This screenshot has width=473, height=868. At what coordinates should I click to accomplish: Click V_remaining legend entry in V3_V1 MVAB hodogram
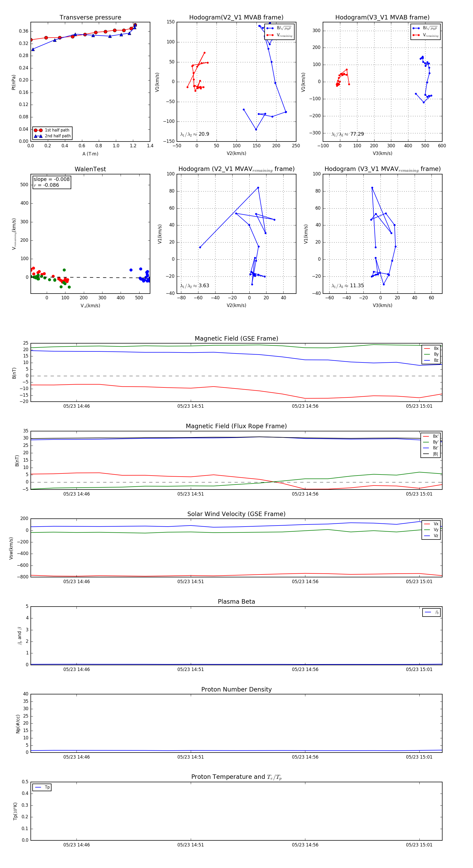pos(425,35)
